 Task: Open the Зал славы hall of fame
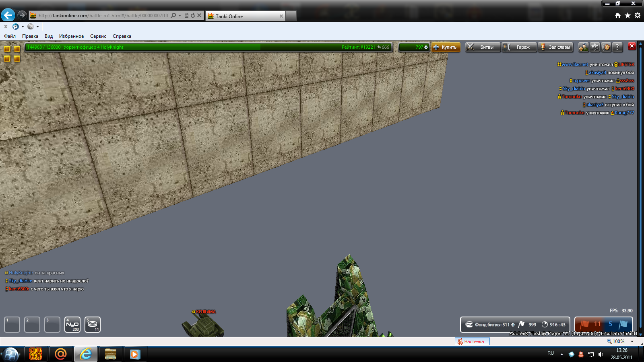click(555, 47)
